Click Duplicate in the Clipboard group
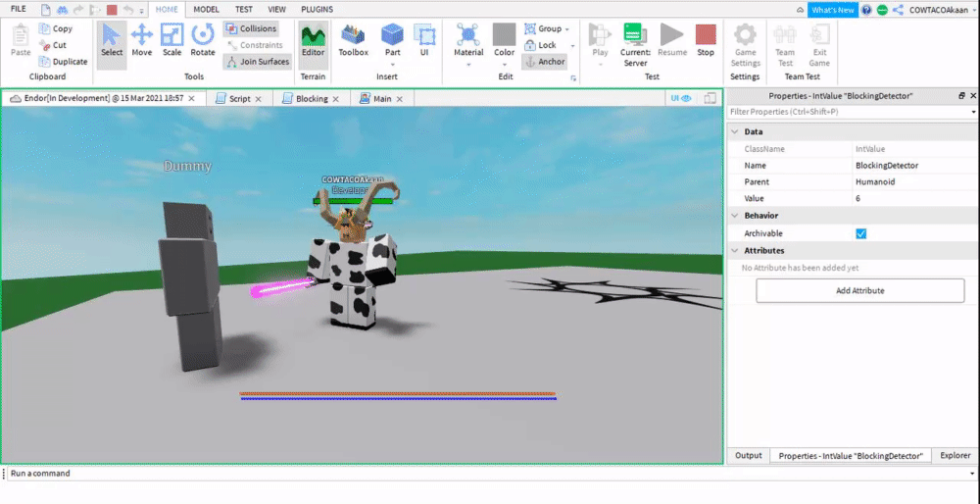The height and width of the screenshot is (504, 980). pos(63,62)
